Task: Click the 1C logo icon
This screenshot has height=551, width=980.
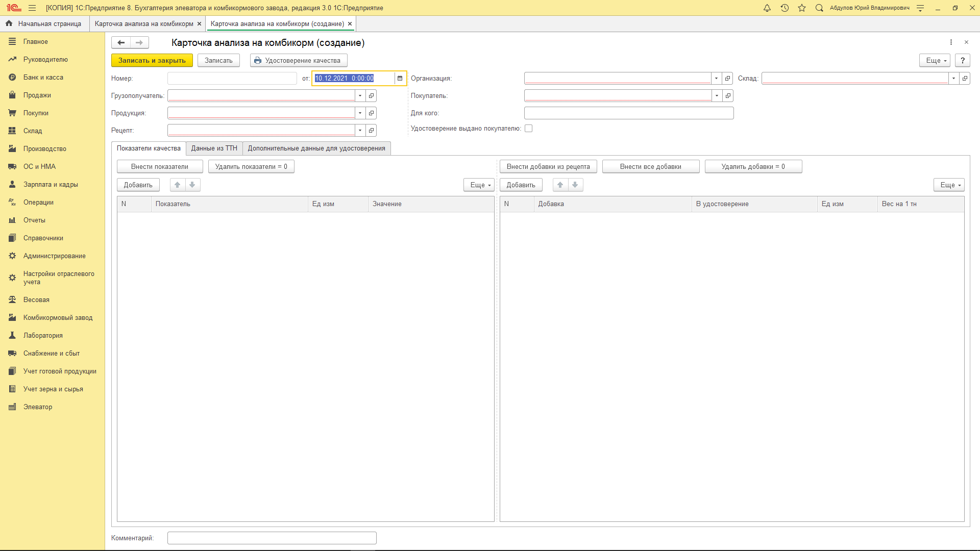Action: click(14, 8)
